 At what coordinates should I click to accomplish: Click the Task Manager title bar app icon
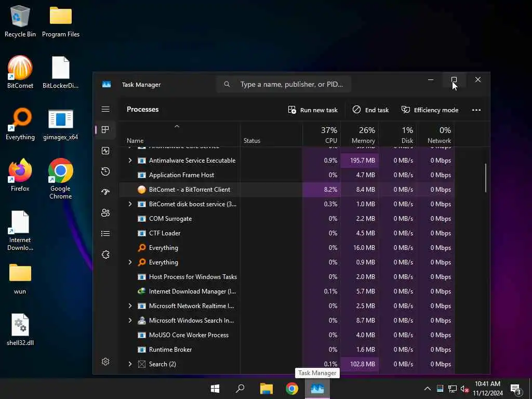pos(107,85)
